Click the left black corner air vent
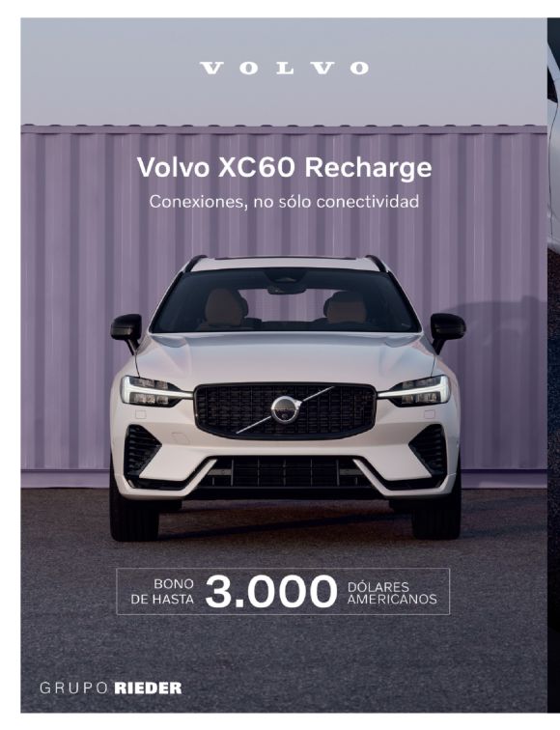 click(x=141, y=450)
